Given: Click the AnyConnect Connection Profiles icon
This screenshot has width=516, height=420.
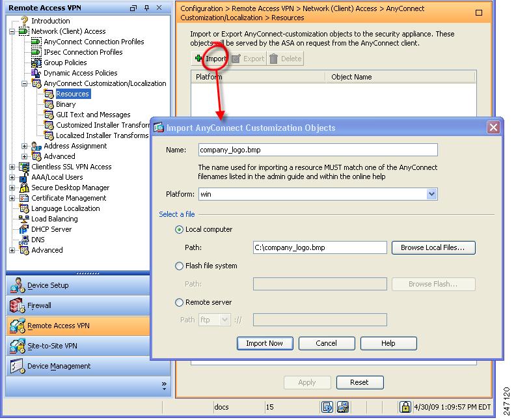Looking at the screenshot, I should click(36, 42).
